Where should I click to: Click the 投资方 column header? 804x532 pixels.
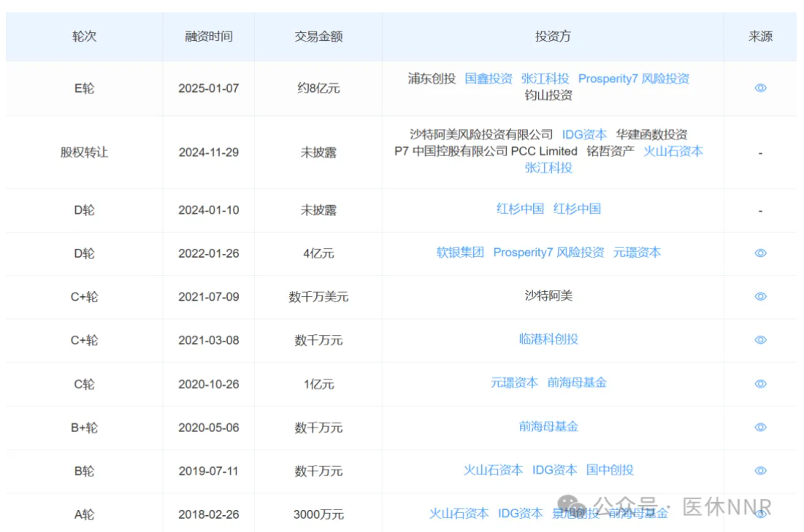tap(553, 36)
